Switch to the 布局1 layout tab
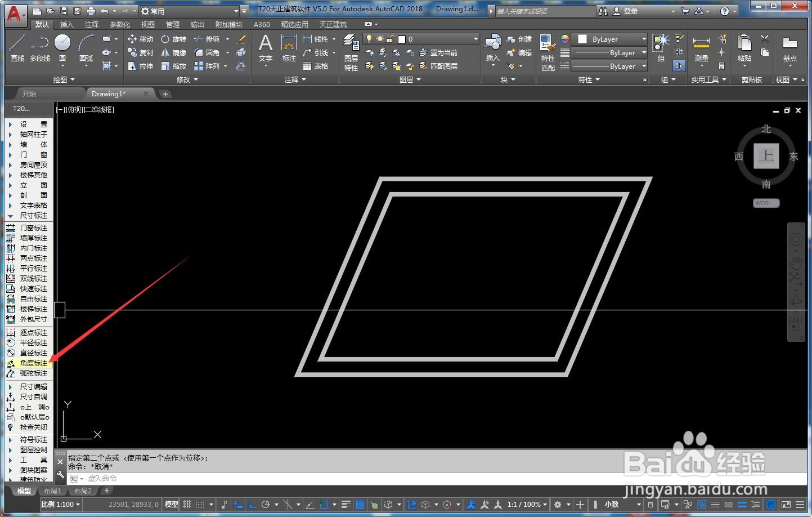 52,491
